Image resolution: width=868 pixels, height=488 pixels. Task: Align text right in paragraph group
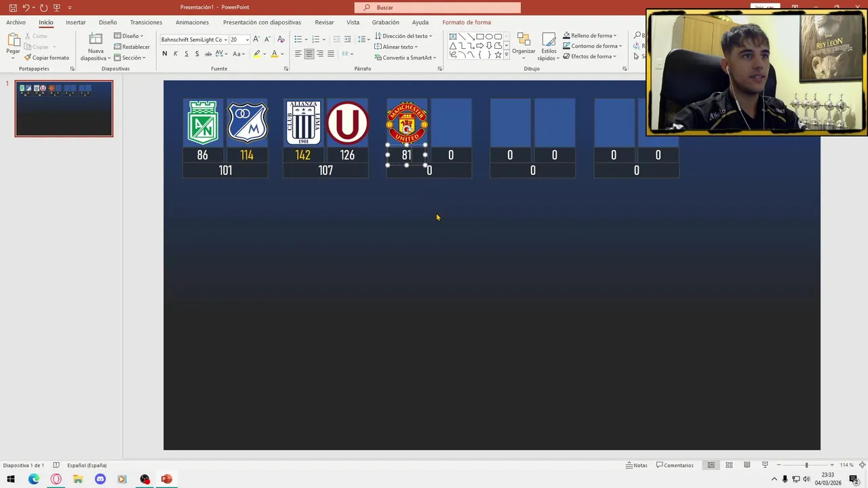tap(319, 54)
